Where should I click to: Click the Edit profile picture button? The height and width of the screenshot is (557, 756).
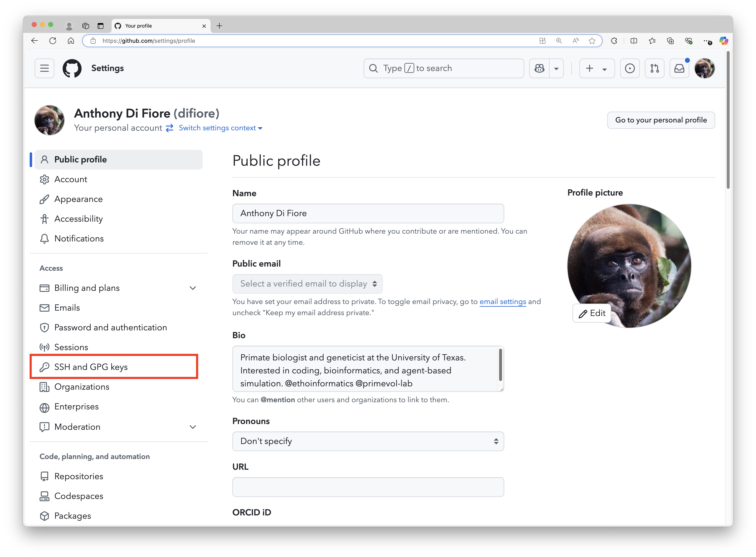[x=592, y=313]
